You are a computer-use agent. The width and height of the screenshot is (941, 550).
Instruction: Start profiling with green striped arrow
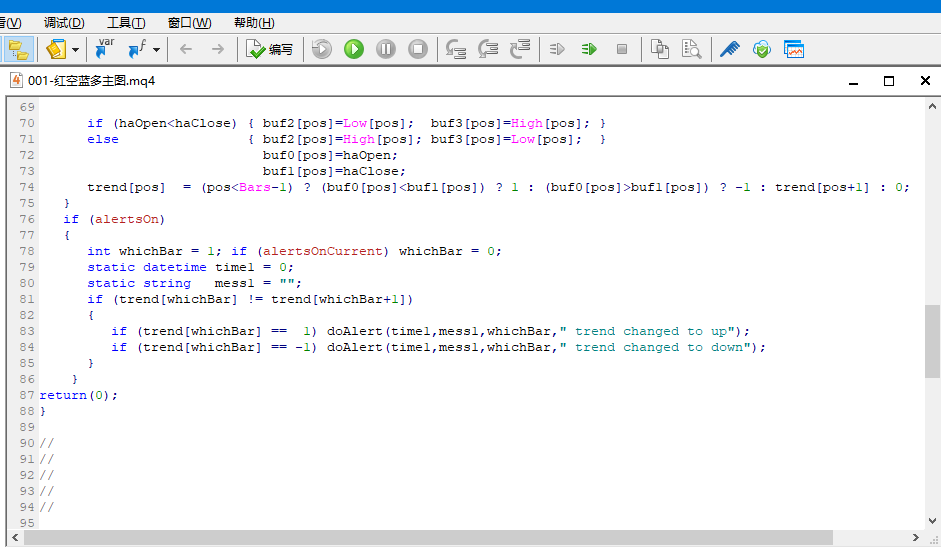coord(589,49)
